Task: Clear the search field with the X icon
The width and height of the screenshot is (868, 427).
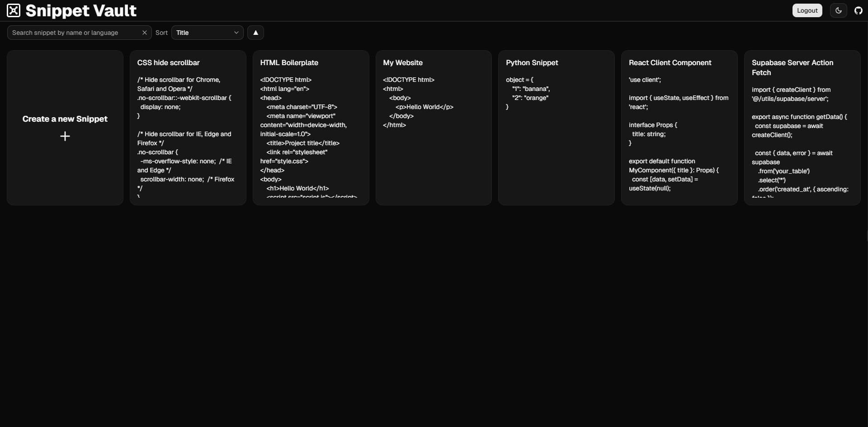Action: [145, 33]
